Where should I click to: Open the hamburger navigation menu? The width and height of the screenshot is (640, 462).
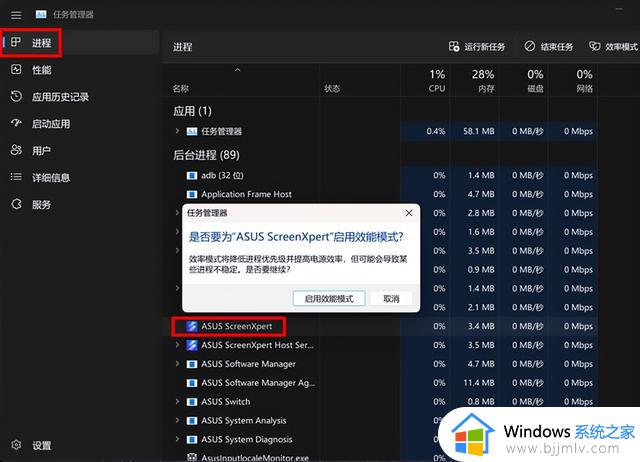pyautogui.click(x=16, y=15)
